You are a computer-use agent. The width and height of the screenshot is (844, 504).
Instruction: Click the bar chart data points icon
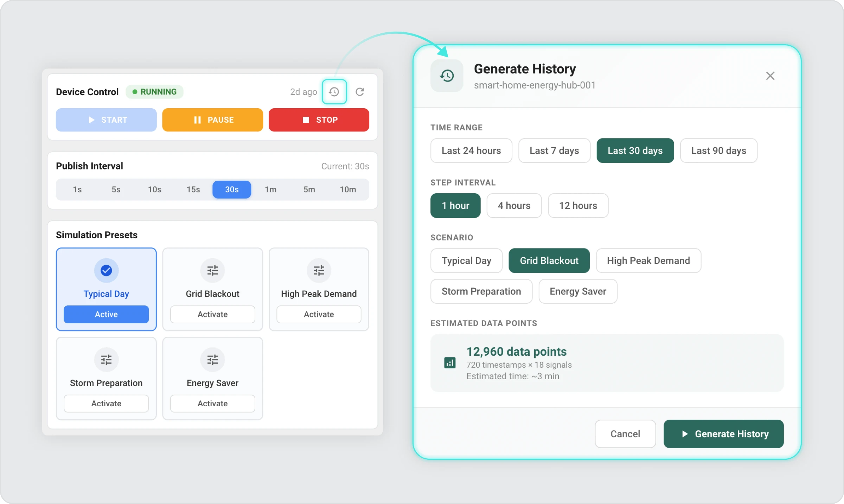[x=450, y=363]
